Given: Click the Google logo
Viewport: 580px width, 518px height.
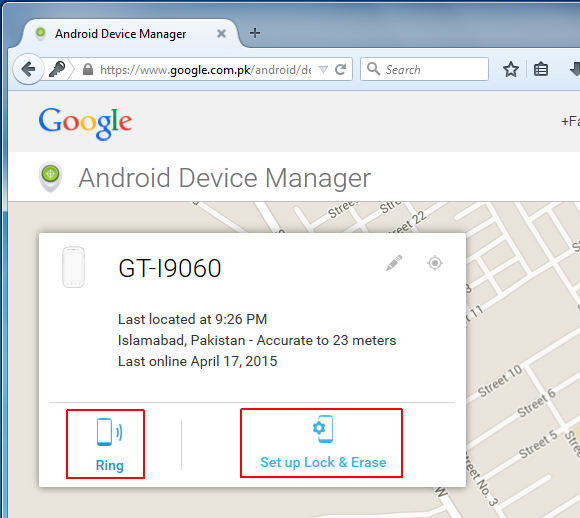Looking at the screenshot, I should [x=85, y=124].
